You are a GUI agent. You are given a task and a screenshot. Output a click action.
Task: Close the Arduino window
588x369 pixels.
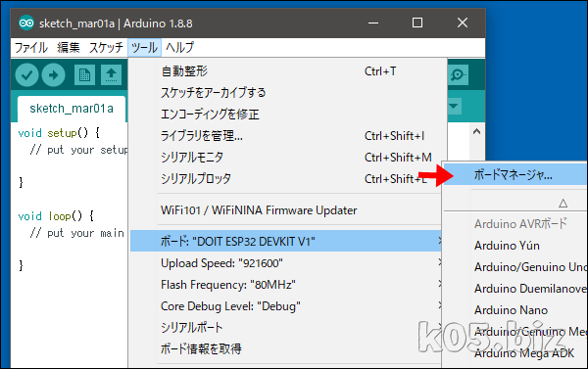tap(463, 23)
